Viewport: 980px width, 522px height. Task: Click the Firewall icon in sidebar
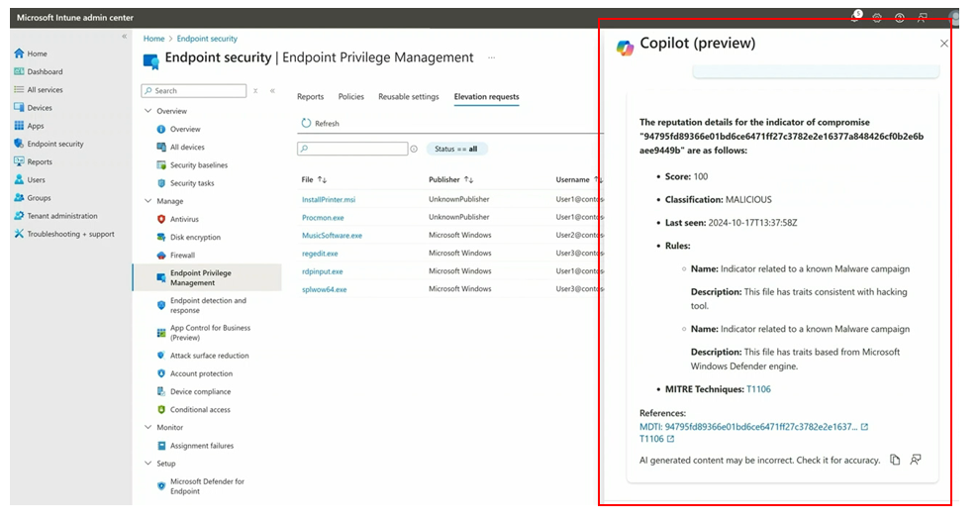[x=161, y=256]
